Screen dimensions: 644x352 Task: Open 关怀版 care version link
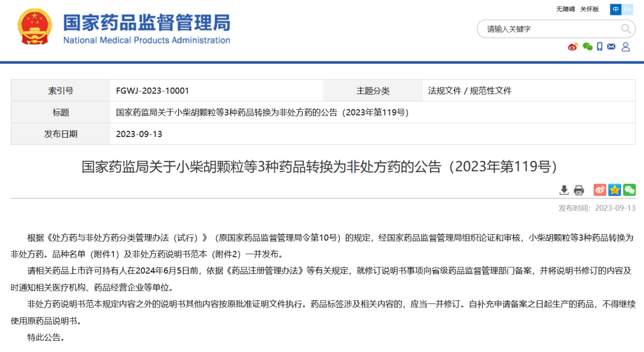(589, 10)
